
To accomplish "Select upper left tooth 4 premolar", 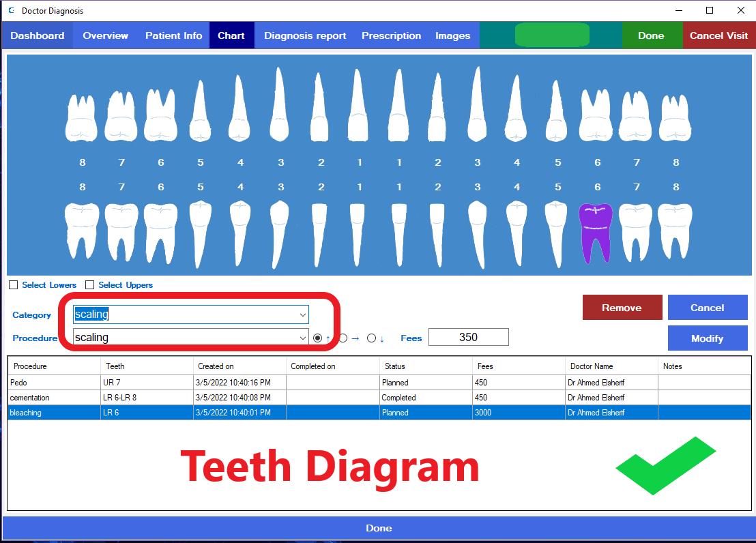I will pyautogui.click(x=516, y=108).
